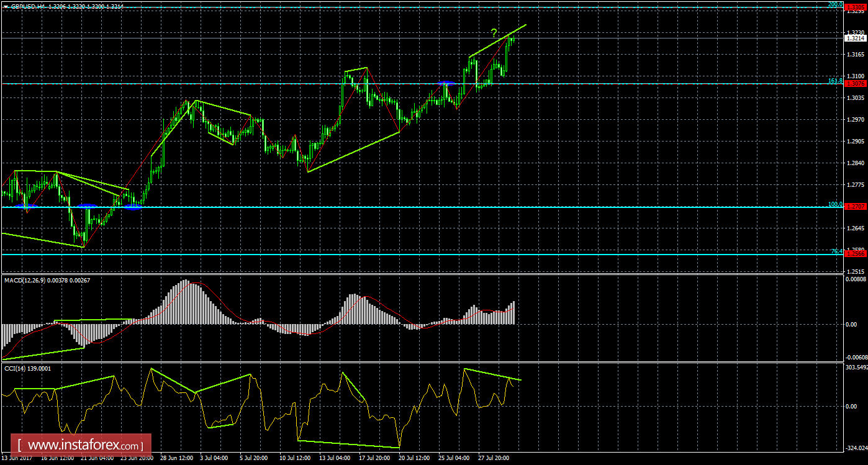
Task: Toggle the current bid price tag 1.3214
Action: [856, 38]
